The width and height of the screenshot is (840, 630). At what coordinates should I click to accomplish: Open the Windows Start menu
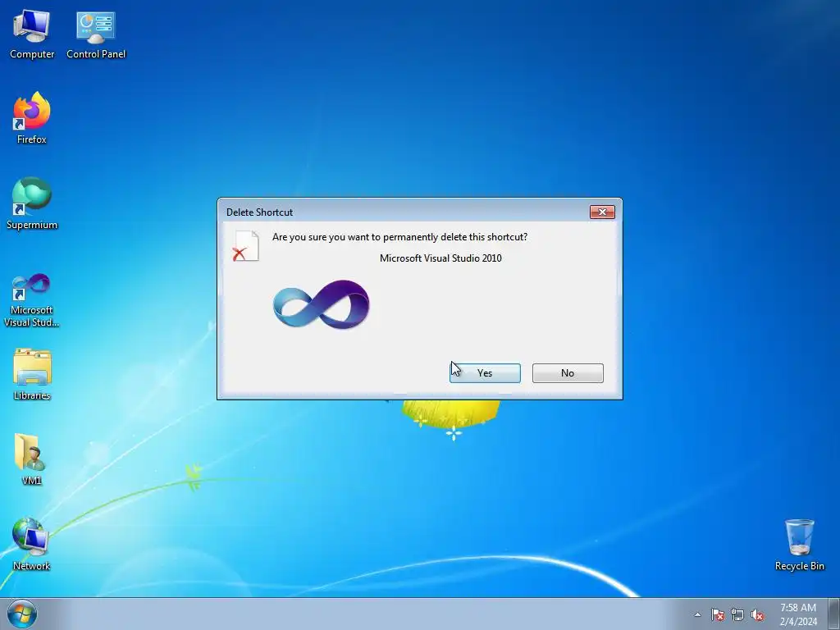coord(22,614)
